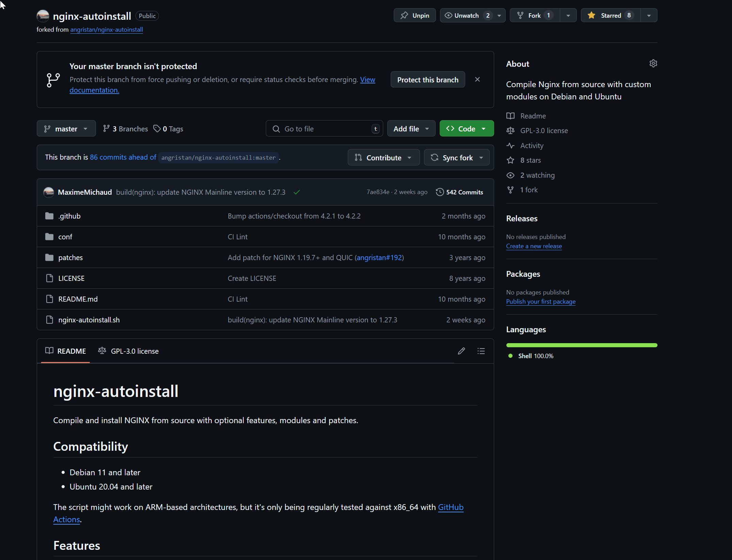
Task: Expand the Sync fork dropdown
Action: click(457, 158)
